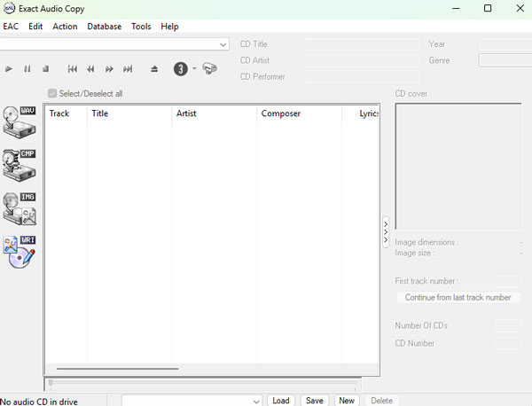Open the Edit menu

point(35,27)
